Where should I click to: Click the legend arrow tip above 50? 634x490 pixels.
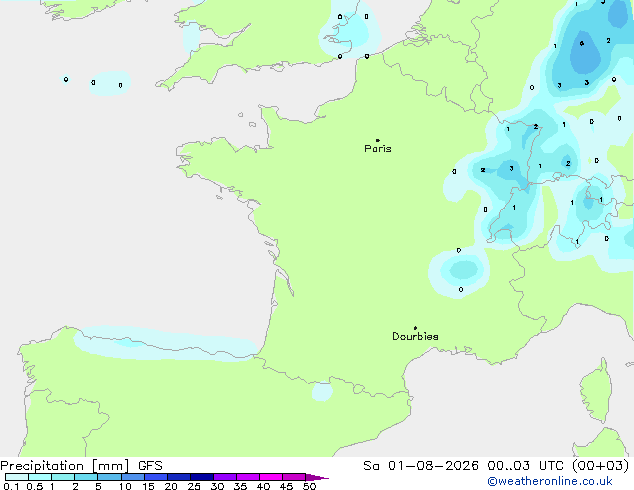(317, 477)
